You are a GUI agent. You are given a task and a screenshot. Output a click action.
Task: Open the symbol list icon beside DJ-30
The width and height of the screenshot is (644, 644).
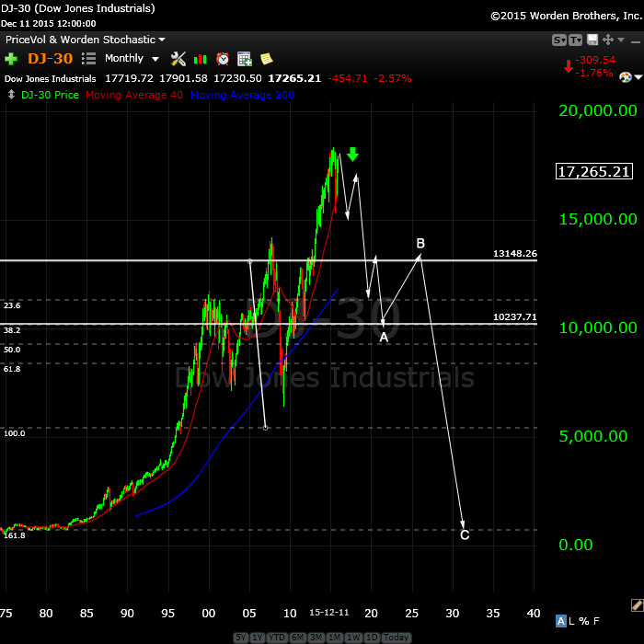(x=88, y=58)
